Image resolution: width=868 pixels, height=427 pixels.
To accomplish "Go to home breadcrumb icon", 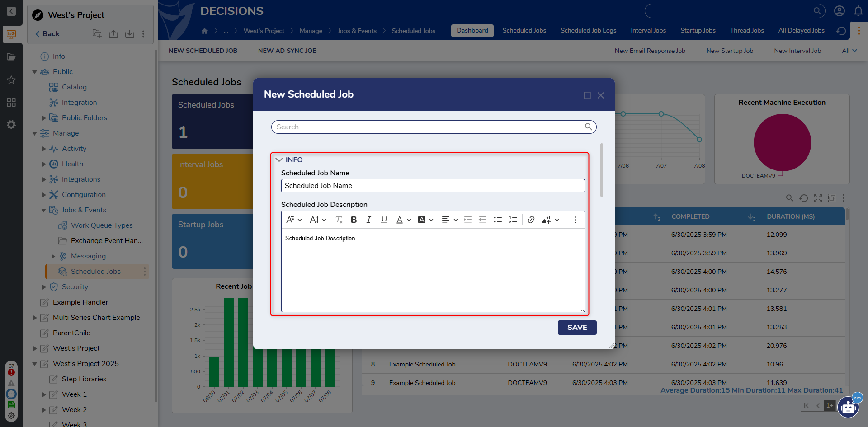I will click(x=205, y=31).
